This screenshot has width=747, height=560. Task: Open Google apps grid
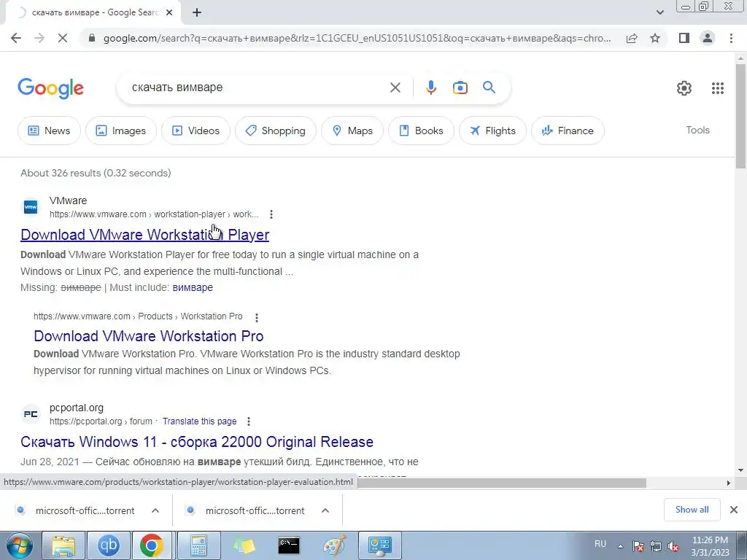[718, 88]
